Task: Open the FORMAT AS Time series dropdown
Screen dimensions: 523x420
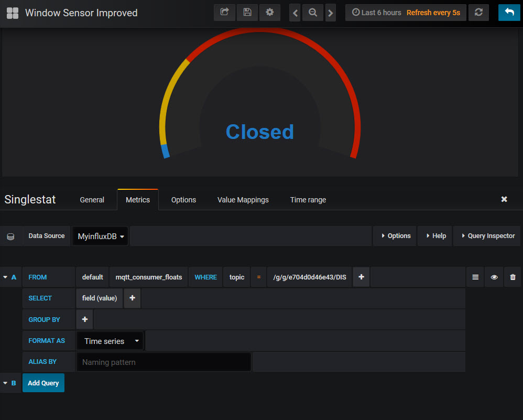Action: (x=110, y=340)
